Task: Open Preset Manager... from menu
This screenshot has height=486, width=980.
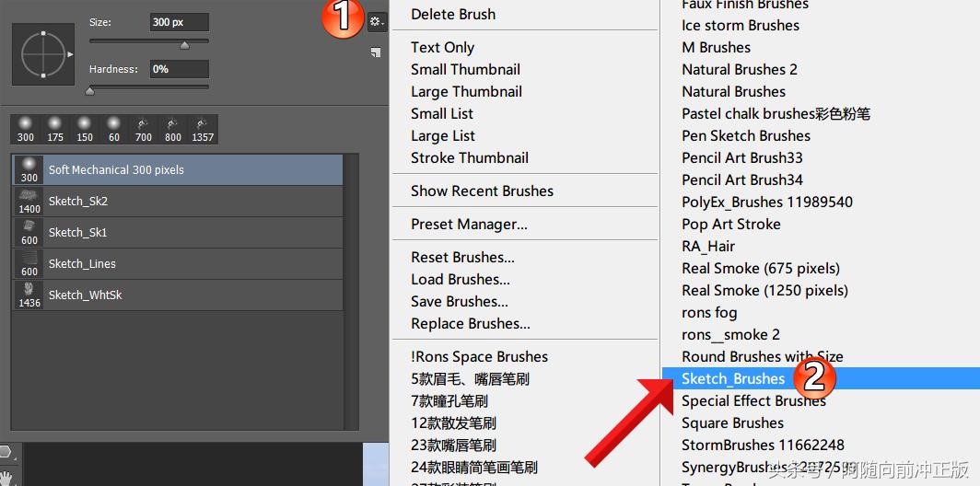Action: [470, 225]
